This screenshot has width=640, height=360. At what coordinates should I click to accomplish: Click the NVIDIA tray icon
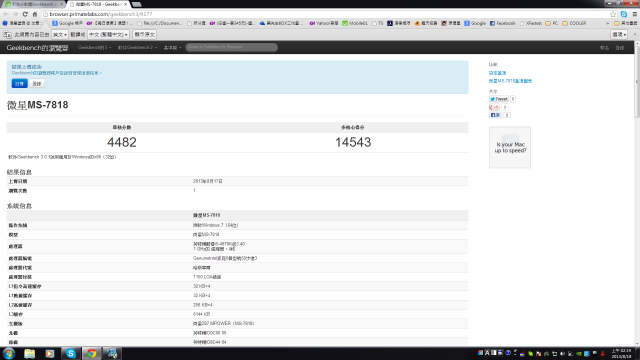(x=579, y=353)
